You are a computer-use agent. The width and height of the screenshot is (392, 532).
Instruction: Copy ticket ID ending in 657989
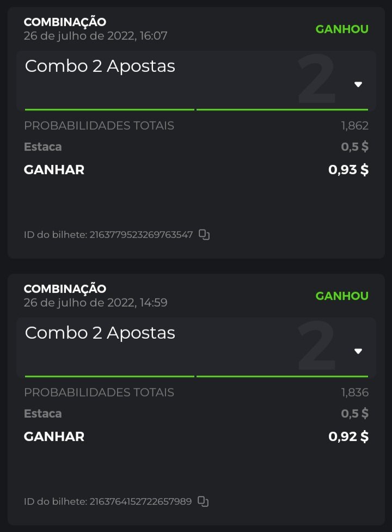click(x=203, y=501)
